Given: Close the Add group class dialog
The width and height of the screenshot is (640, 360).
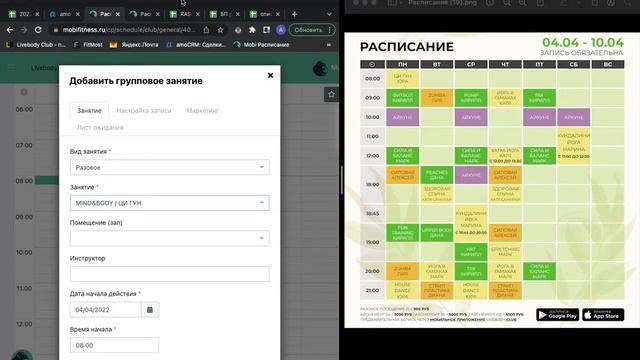Looking at the screenshot, I should (270, 76).
